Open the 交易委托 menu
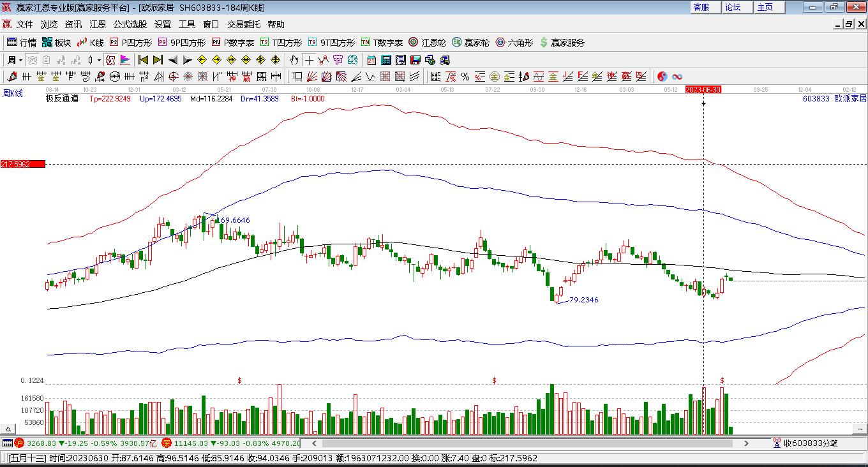 (244, 24)
